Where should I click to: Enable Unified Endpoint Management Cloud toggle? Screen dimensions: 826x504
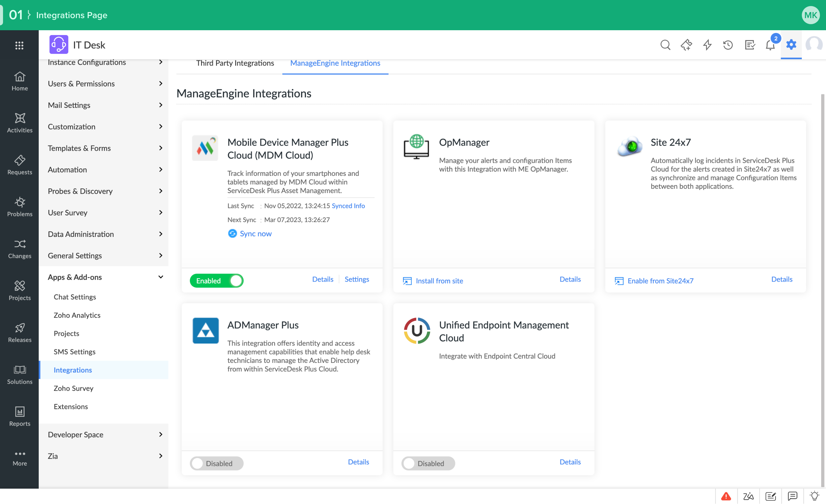click(428, 464)
